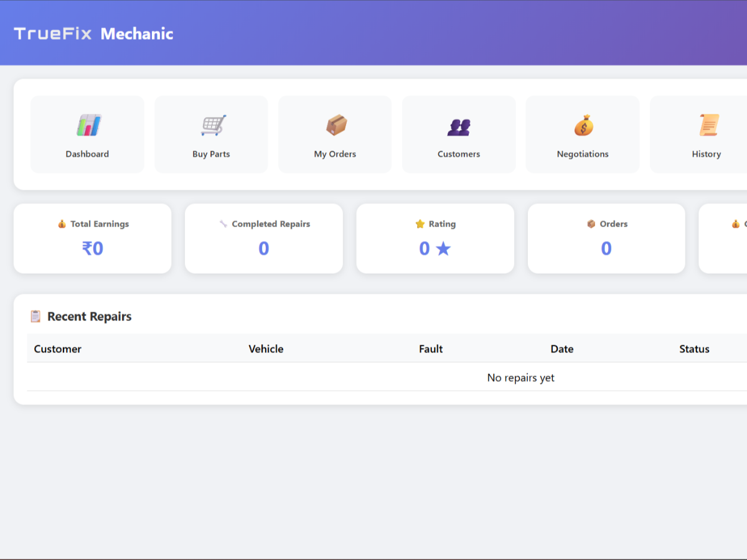Click the Orders count value 0
This screenshot has width=747, height=560.
(606, 249)
